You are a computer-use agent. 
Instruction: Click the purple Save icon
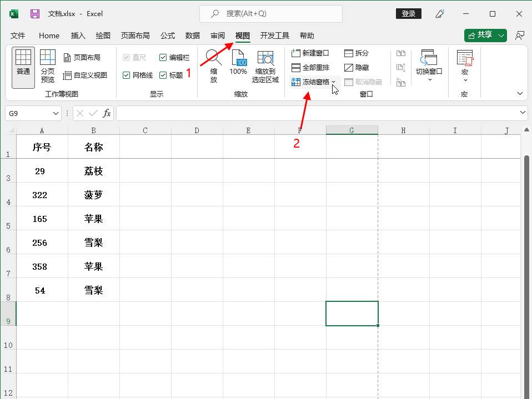(35, 14)
